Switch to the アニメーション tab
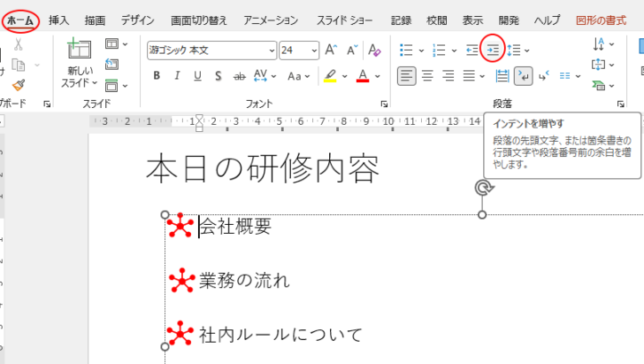 click(271, 20)
